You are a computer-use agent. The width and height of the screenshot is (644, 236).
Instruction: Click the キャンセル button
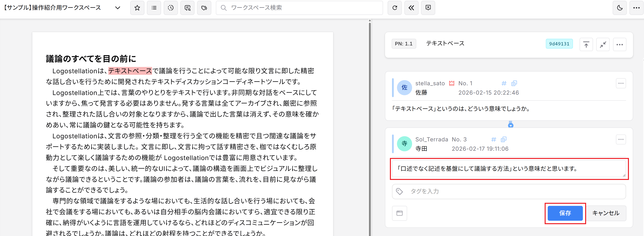coord(606,213)
